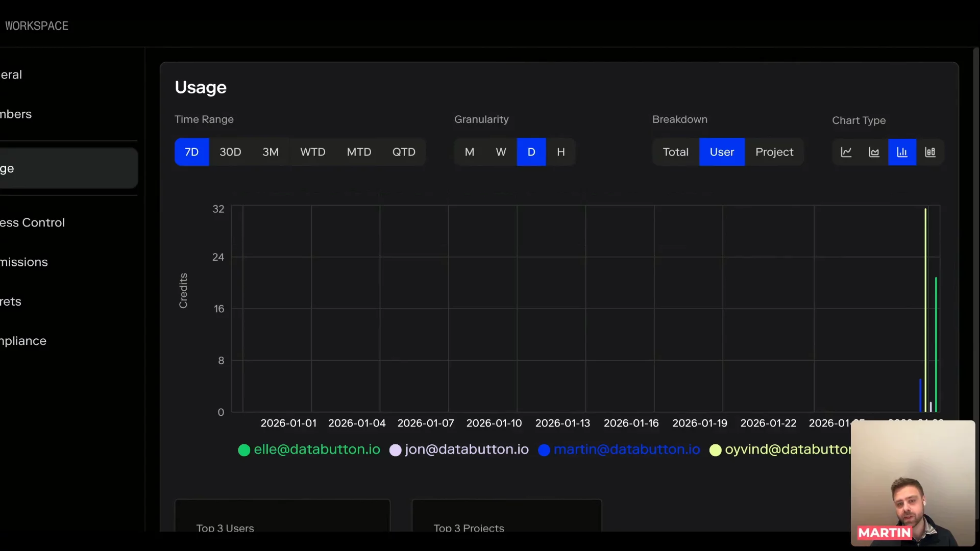Click the yellow oyvind legend dot
Viewport: 980px width, 551px height.
715,450
